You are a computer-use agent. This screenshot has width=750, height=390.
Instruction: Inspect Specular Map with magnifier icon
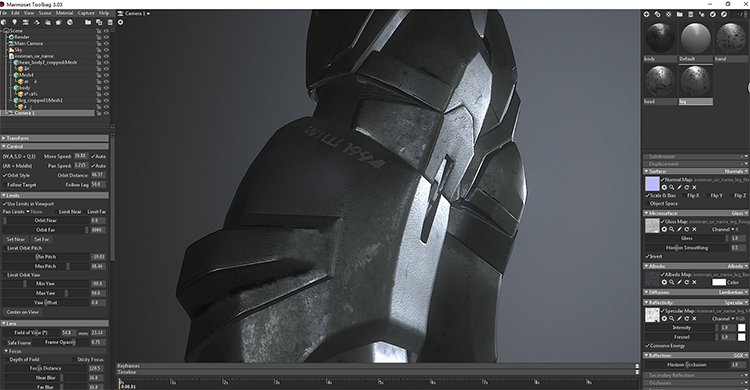pos(672,319)
